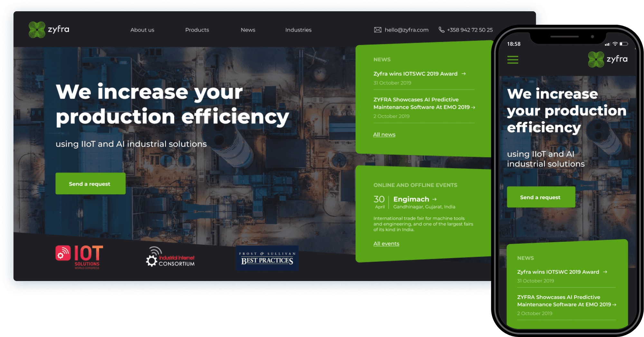This screenshot has height=337, width=644.
Task: Open the All news link
Action: [384, 135]
